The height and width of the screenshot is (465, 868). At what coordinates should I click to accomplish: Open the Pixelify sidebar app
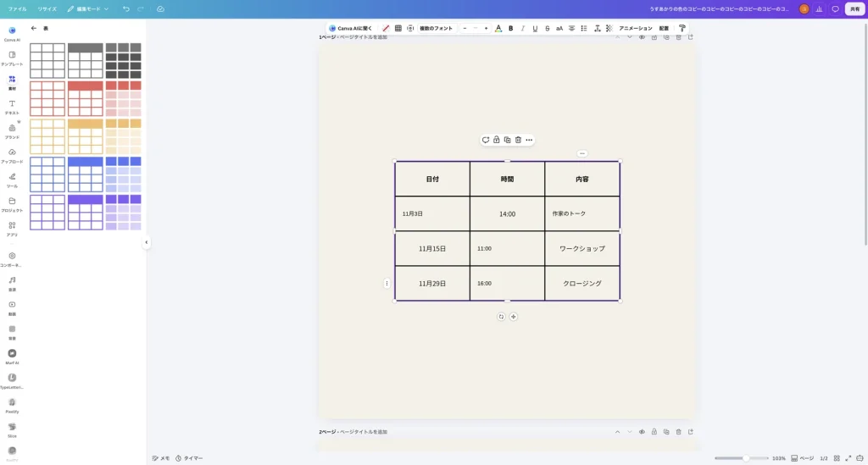pos(12,405)
